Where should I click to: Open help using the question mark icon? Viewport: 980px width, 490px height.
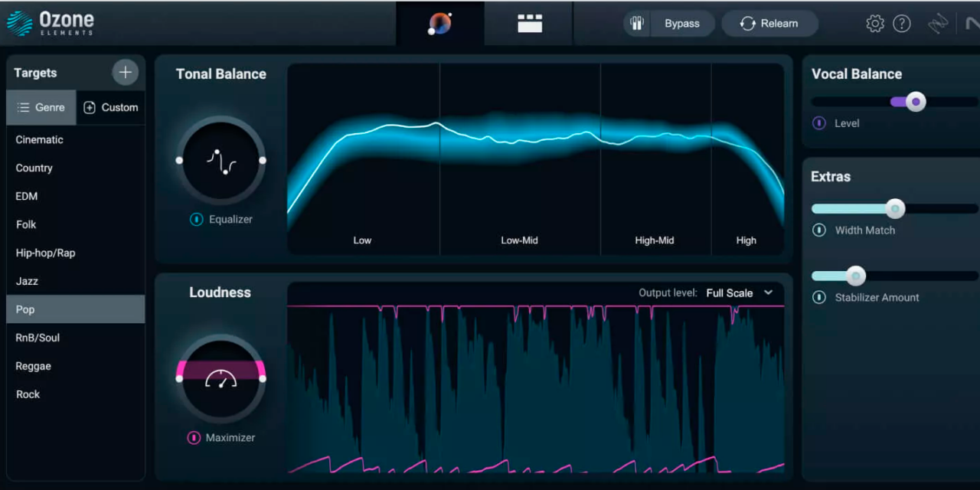tap(902, 23)
